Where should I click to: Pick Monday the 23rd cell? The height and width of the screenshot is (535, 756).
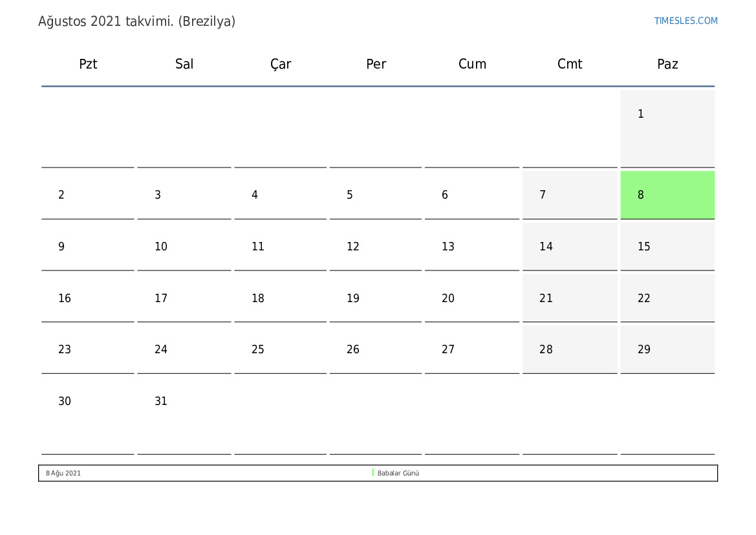click(x=88, y=349)
